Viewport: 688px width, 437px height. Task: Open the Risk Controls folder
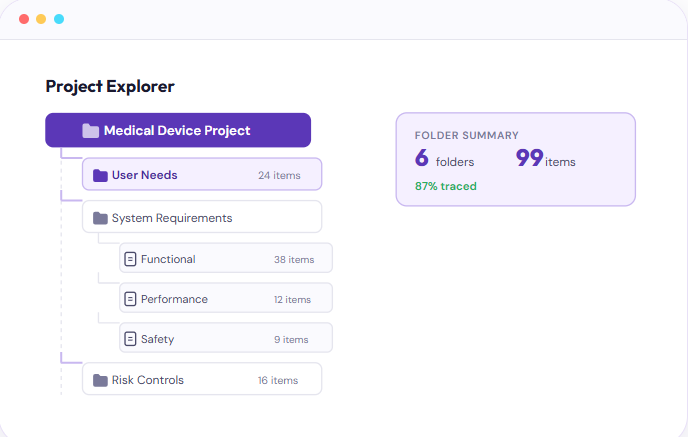[147, 380]
